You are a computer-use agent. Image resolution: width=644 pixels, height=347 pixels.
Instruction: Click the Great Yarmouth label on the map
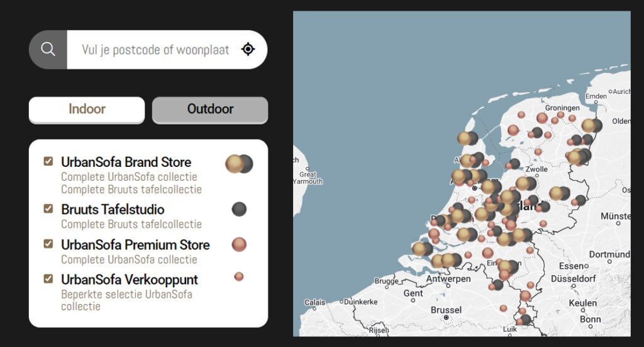pyautogui.click(x=308, y=178)
